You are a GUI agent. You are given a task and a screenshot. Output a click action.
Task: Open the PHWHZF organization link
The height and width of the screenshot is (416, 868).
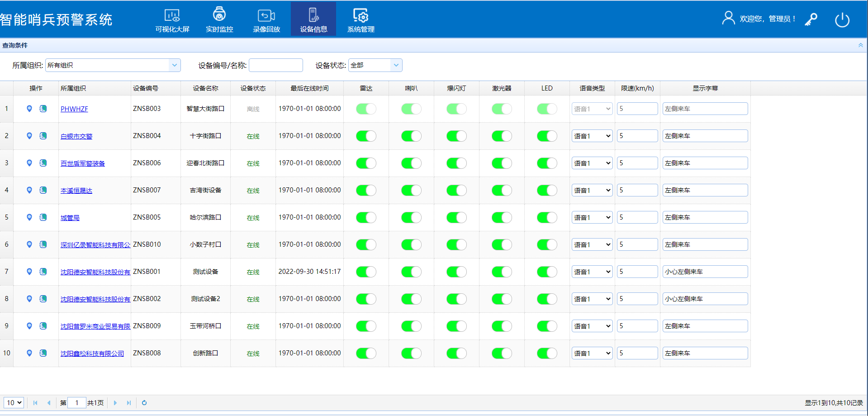tap(74, 109)
